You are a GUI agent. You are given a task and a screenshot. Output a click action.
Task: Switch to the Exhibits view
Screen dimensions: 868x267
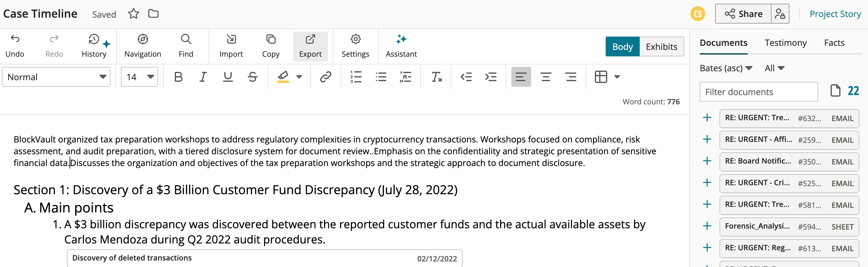661,46
